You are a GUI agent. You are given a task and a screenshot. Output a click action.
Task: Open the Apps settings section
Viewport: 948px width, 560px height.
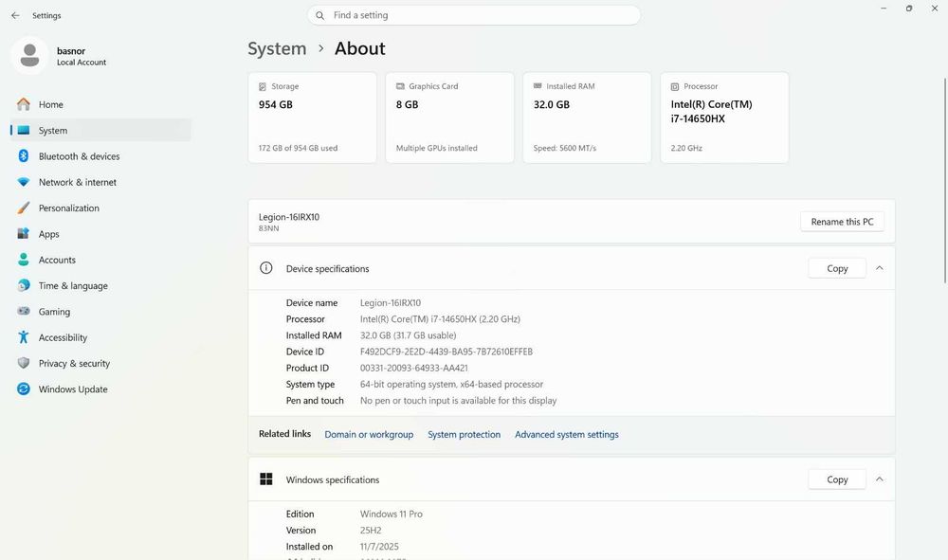point(101,234)
